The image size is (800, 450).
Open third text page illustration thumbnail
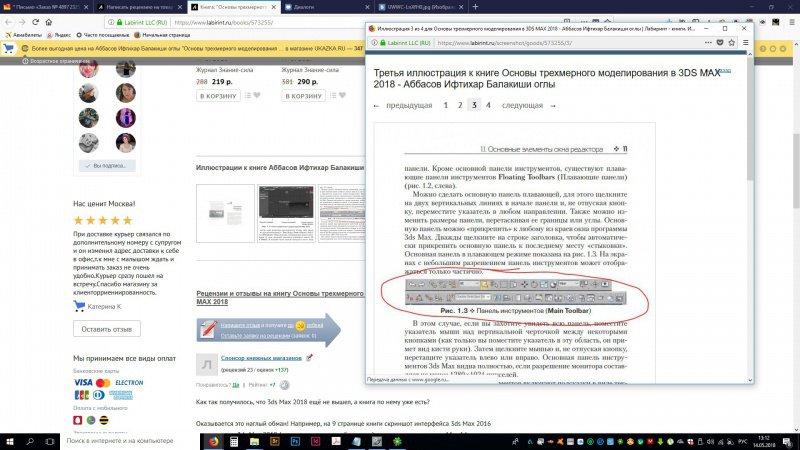pyautogui.click(x=342, y=213)
